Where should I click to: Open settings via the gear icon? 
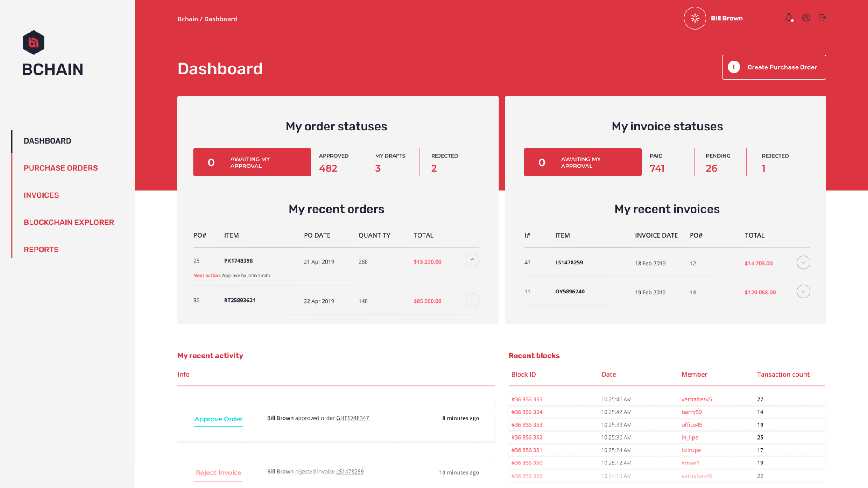pyautogui.click(x=806, y=18)
